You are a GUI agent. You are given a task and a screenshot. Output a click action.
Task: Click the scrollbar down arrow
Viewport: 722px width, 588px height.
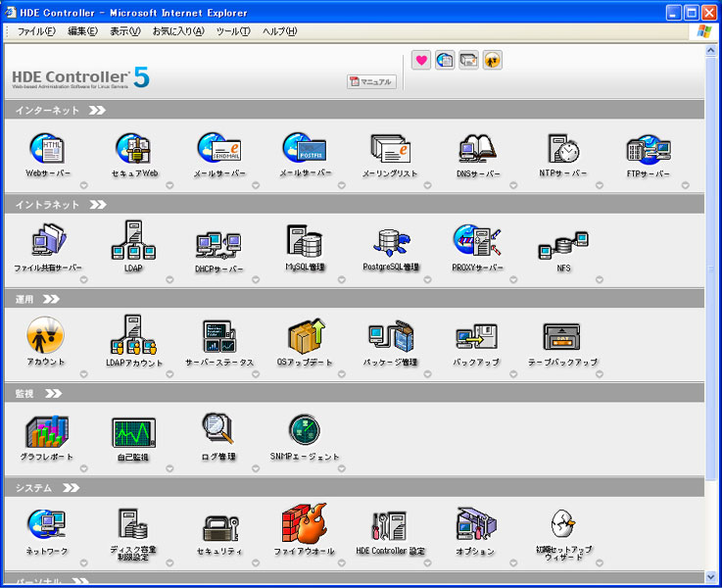[711, 576]
